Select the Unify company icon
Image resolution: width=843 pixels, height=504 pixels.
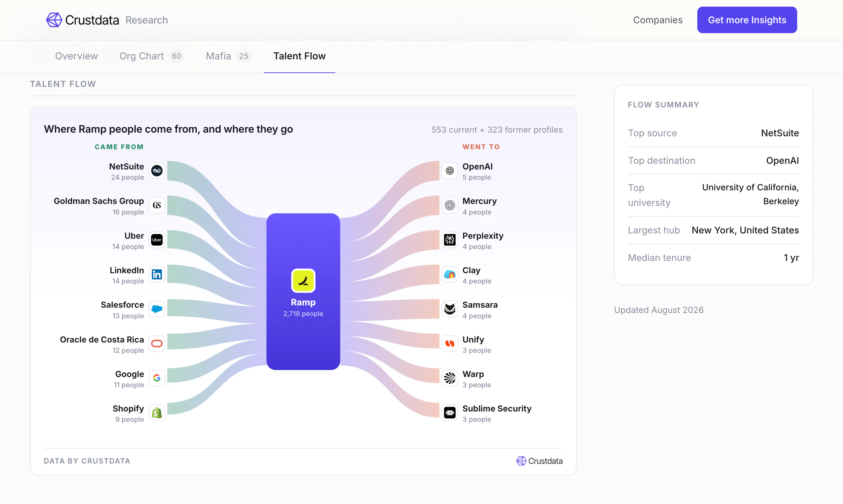coord(450,344)
